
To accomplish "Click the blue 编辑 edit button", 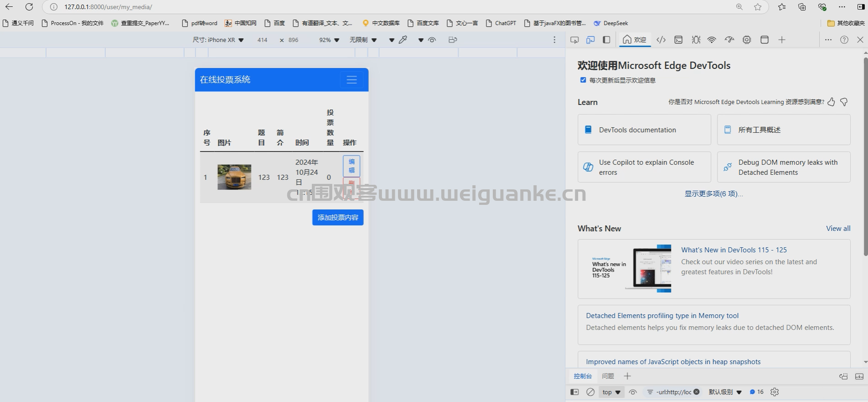I will tap(351, 166).
